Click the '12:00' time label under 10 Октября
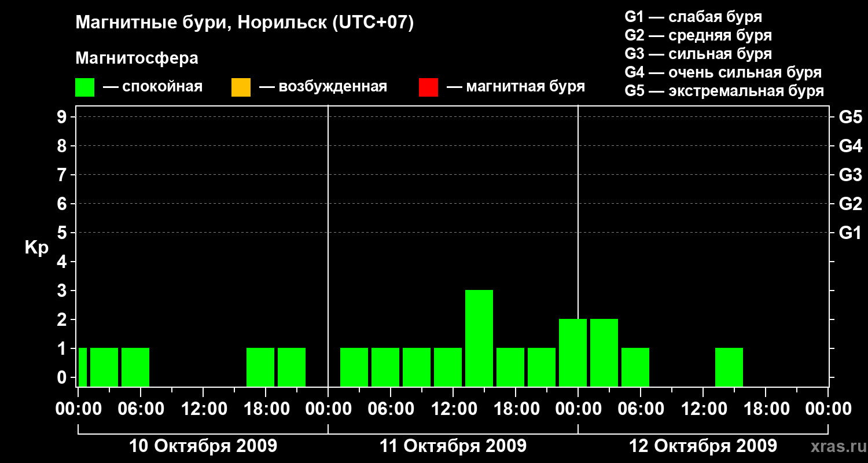The height and width of the screenshot is (463, 868). 203,409
